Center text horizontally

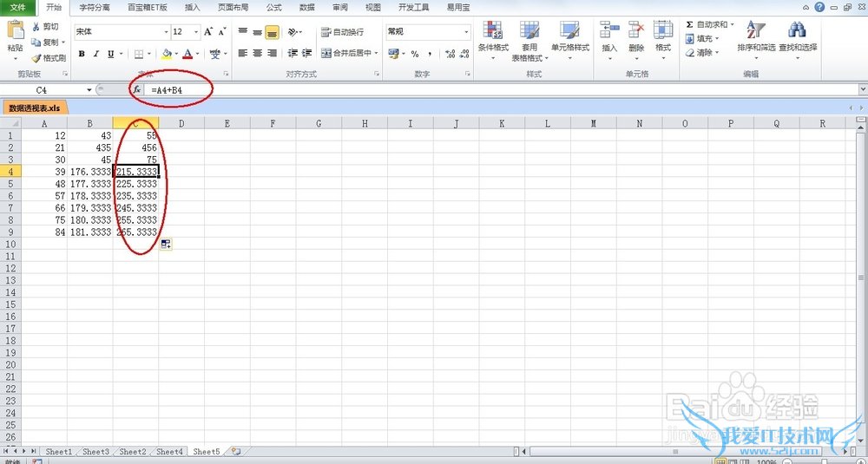click(x=257, y=54)
